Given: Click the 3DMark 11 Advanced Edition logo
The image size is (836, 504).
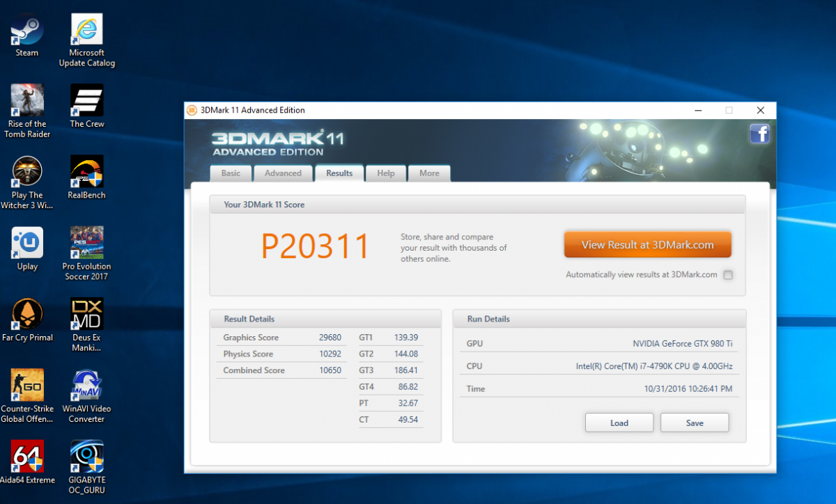Looking at the screenshot, I should [x=277, y=142].
